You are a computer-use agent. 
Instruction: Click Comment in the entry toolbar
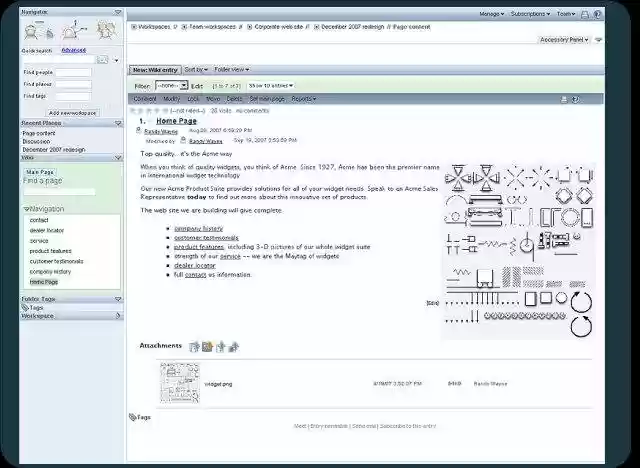[145, 99]
